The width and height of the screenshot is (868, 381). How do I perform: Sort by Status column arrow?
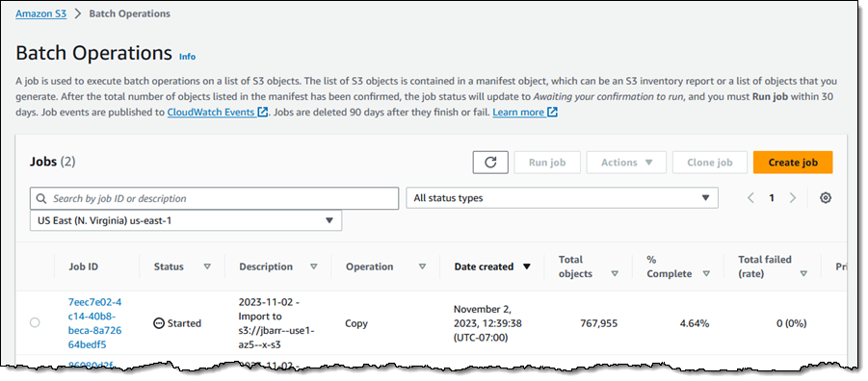point(207,267)
